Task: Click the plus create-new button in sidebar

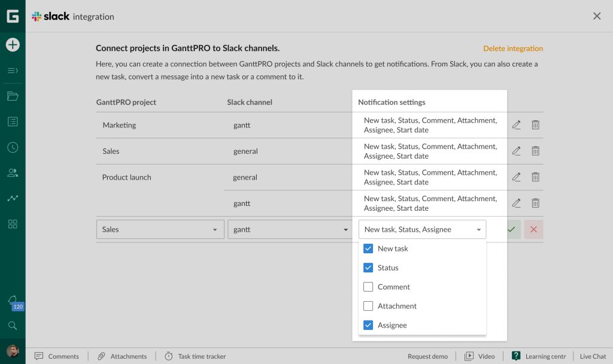Action: tap(13, 44)
